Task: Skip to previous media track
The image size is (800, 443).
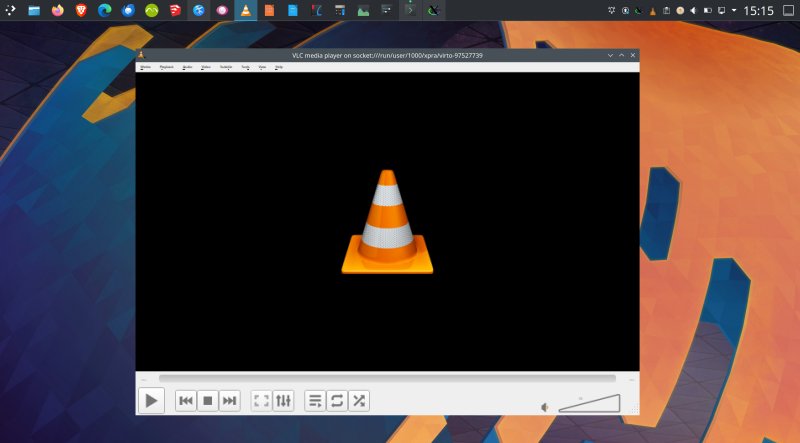Action: 186,401
